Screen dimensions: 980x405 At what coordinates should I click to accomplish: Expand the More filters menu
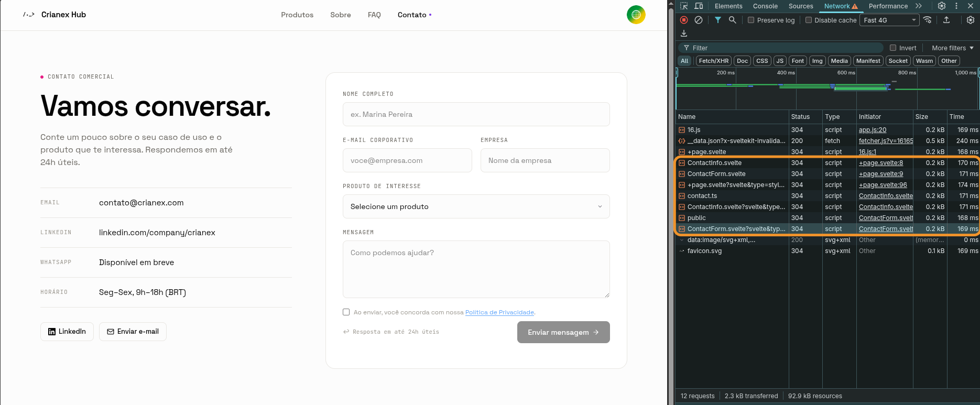tap(953, 48)
